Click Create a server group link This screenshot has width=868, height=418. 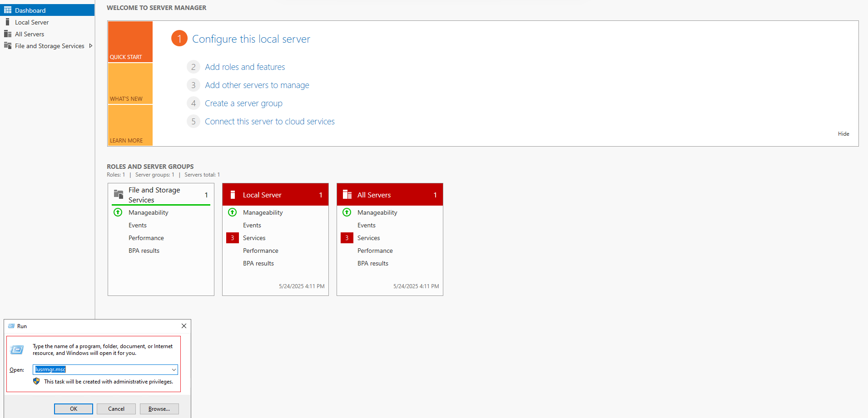point(243,103)
